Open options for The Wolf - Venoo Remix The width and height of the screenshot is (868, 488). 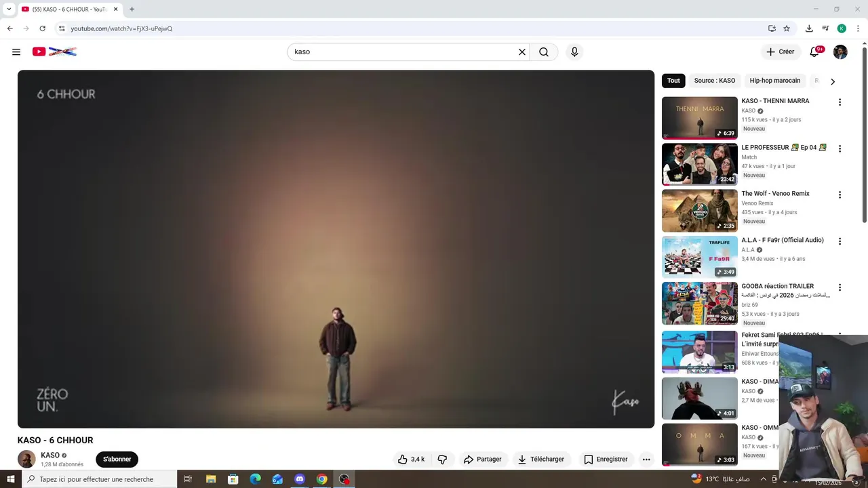tap(840, 195)
